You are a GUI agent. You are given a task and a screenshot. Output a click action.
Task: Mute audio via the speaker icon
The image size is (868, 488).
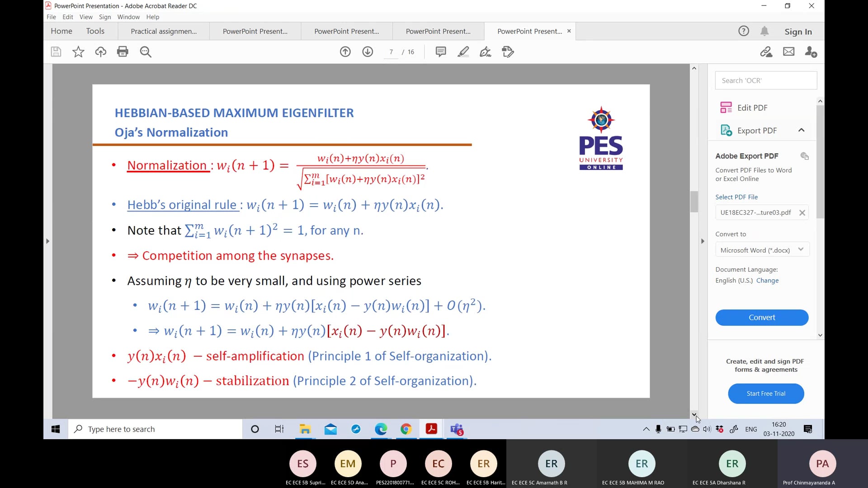click(707, 429)
